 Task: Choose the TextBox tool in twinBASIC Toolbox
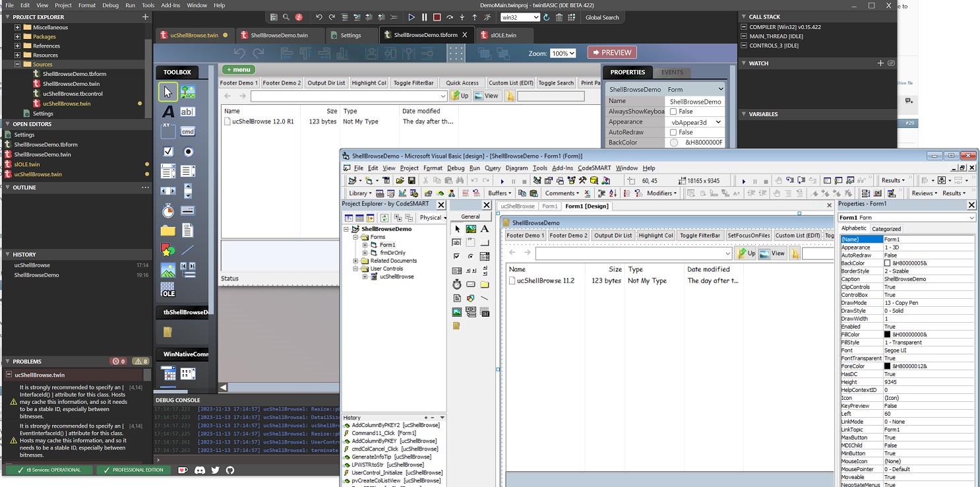click(x=188, y=112)
